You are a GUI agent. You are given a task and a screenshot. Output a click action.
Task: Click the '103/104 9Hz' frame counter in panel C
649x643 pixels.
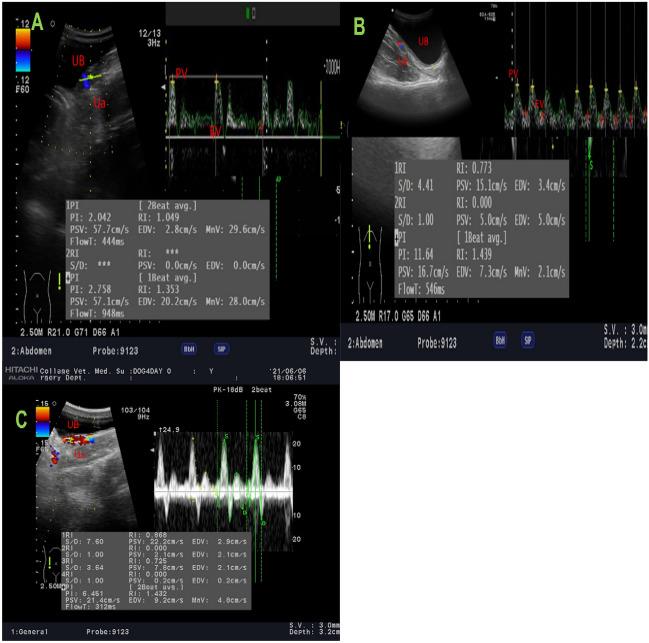click(134, 413)
